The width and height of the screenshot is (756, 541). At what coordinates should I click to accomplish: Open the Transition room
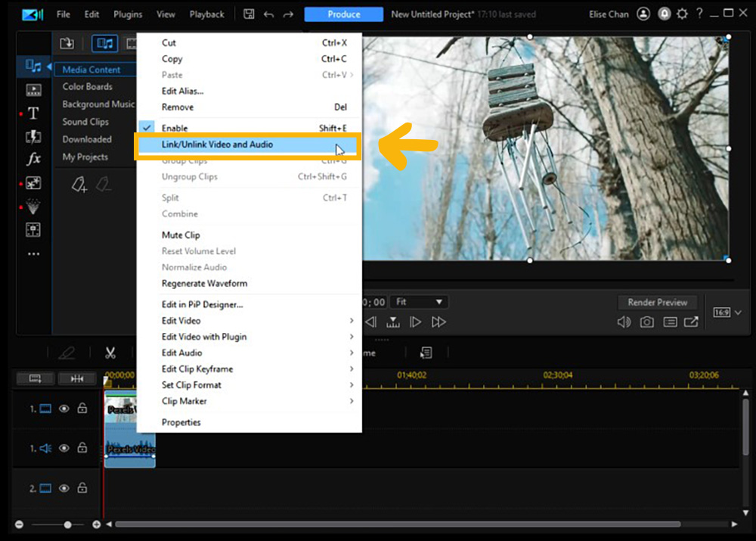(x=34, y=136)
